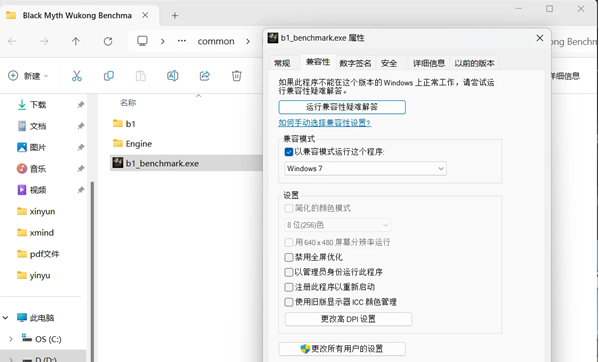Click the Copy icon in the toolbar
This screenshot has height=362, width=599.
109,76
